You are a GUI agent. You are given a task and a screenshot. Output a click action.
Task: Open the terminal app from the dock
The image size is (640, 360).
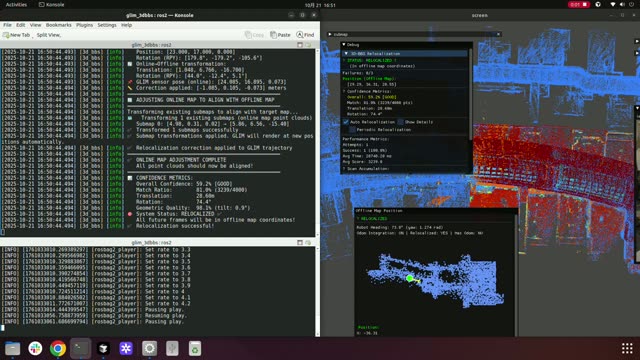click(x=80, y=348)
